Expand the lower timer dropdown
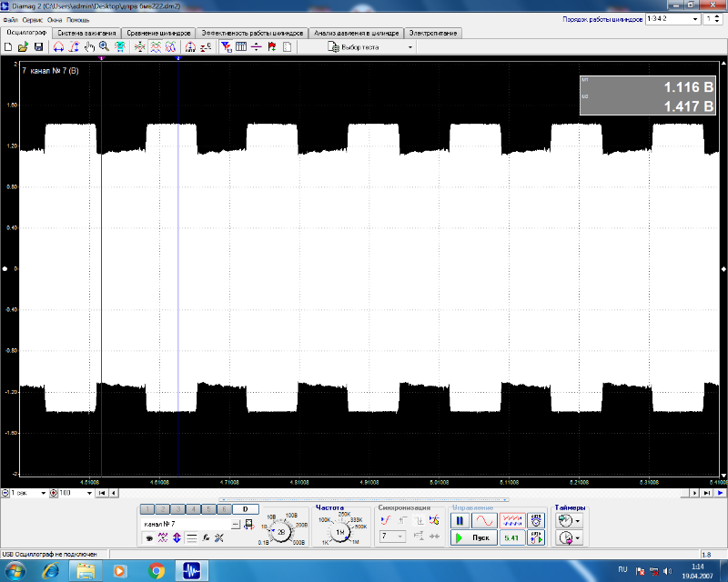The height and width of the screenshot is (582, 728). pos(577,538)
